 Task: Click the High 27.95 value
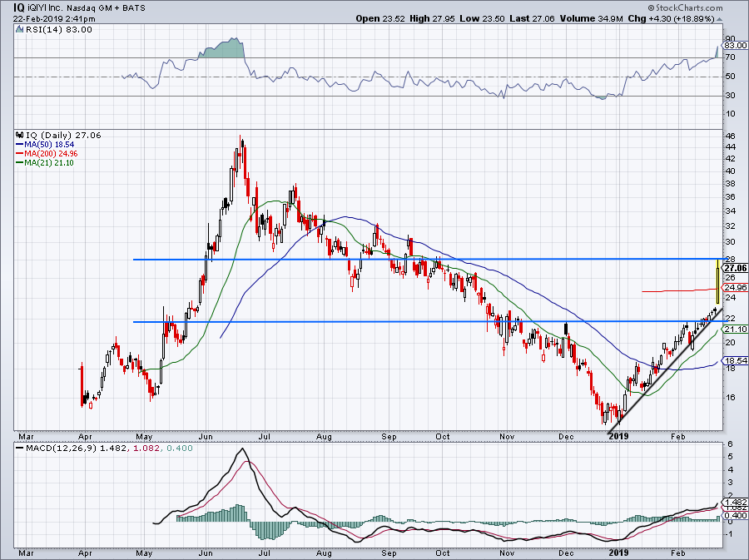432,18
